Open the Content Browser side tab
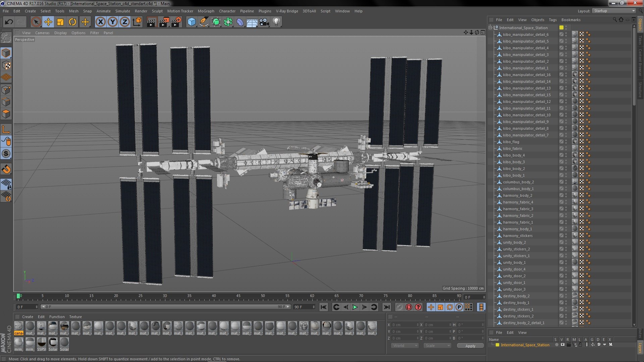The height and width of the screenshot is (362, 644). [x=640, y=62]
